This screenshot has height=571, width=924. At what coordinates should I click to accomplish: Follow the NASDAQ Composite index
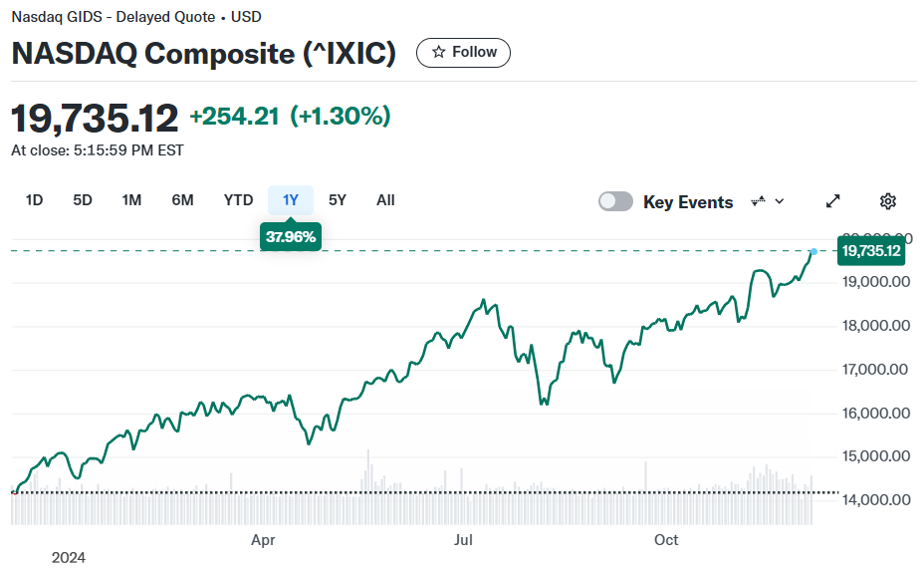[463, 53]
